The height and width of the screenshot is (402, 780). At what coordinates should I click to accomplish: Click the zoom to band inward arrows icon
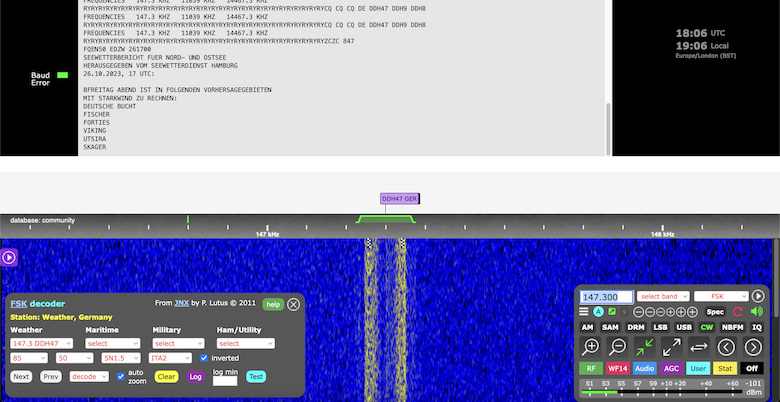point(645,347)
